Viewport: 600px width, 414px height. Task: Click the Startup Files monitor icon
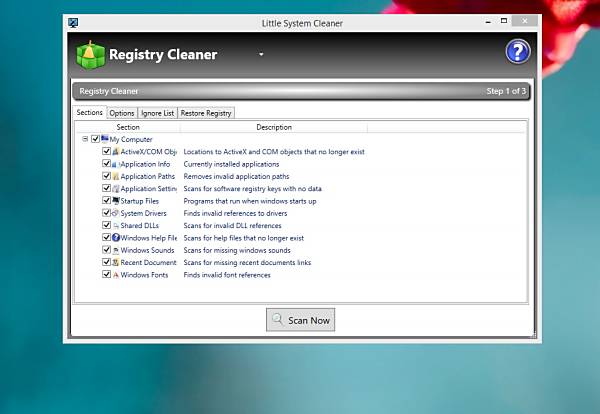coord(116,200)
